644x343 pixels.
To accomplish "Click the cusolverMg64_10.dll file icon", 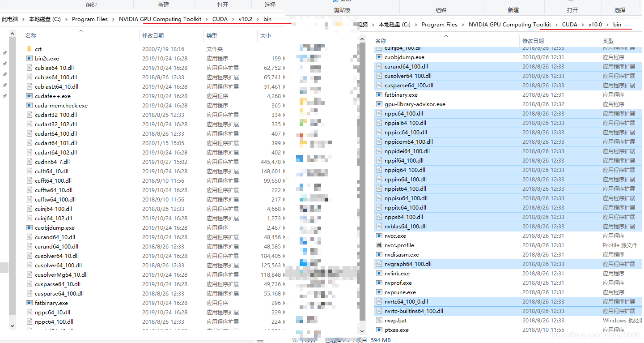I will click(x=29, y=274).
